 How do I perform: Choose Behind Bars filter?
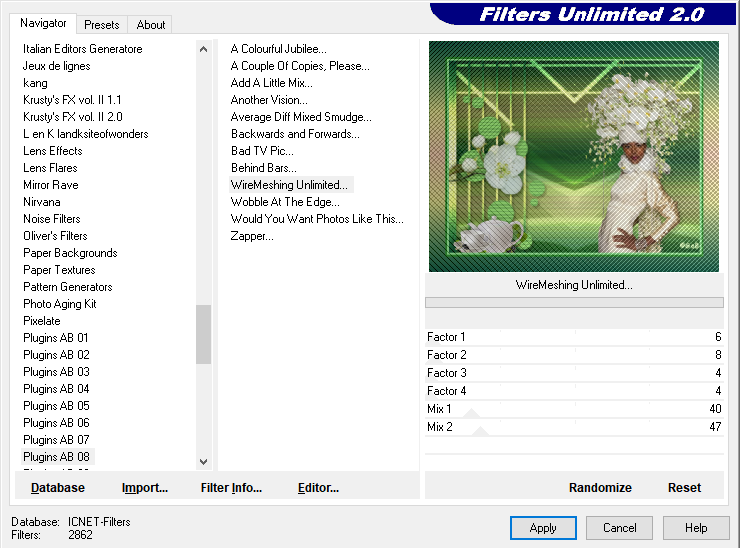coord(264,168)
